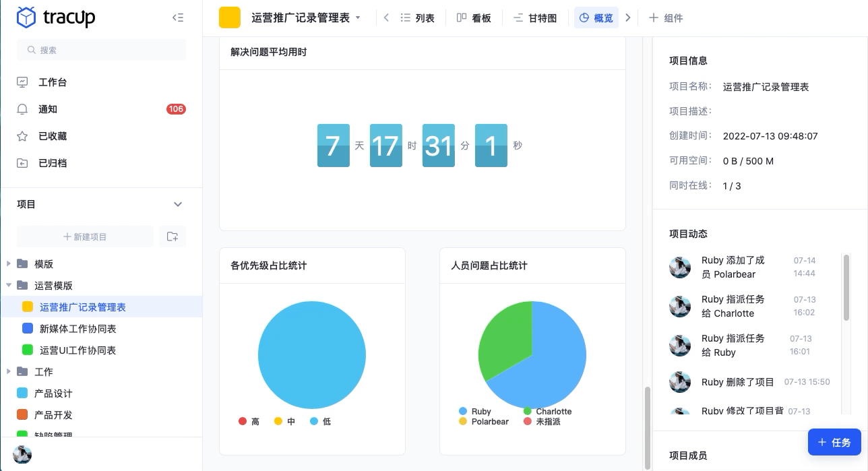Image resolution: width=868 pixels, height=471 pixels.
Task: Add a new component via 组件 icon
Action: [665, 18]
